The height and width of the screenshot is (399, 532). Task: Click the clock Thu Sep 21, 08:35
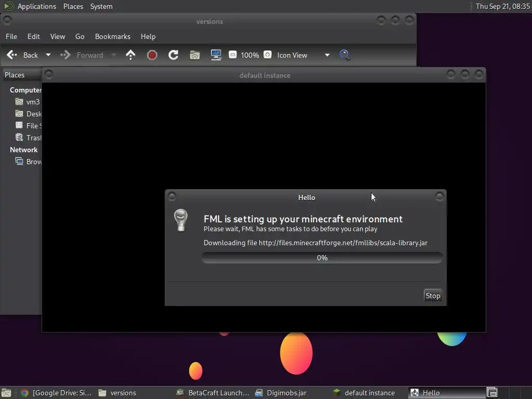click(502, 6)
